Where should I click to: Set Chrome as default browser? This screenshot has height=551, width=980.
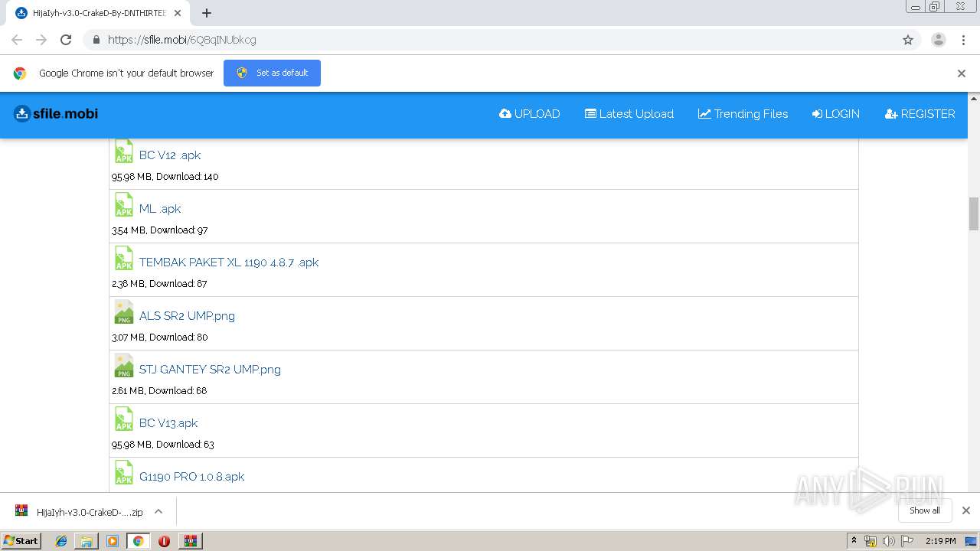pos(272,73)
